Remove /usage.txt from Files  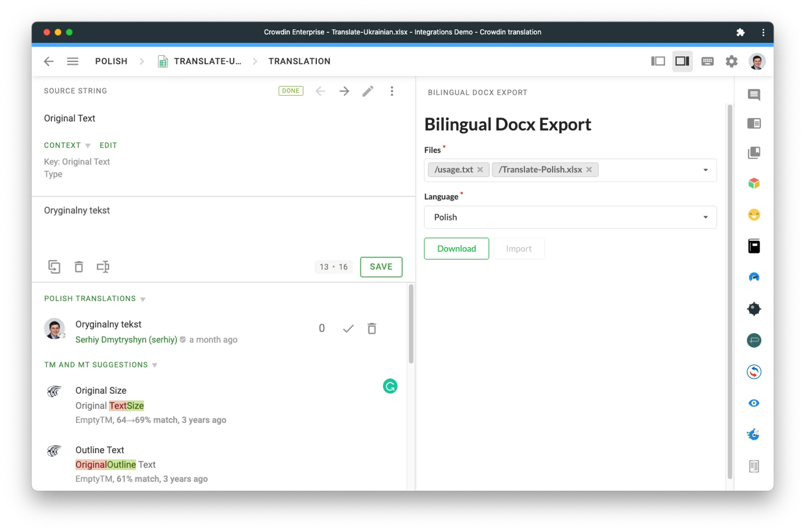click(480, 169)
